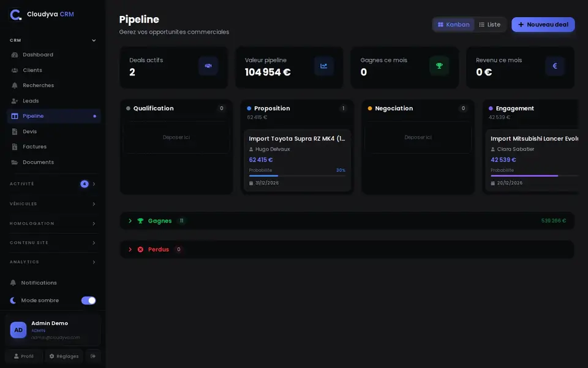Click the Valeur pipeline chart icon
The height and width of the screenshot is (368, 588).
323,66
